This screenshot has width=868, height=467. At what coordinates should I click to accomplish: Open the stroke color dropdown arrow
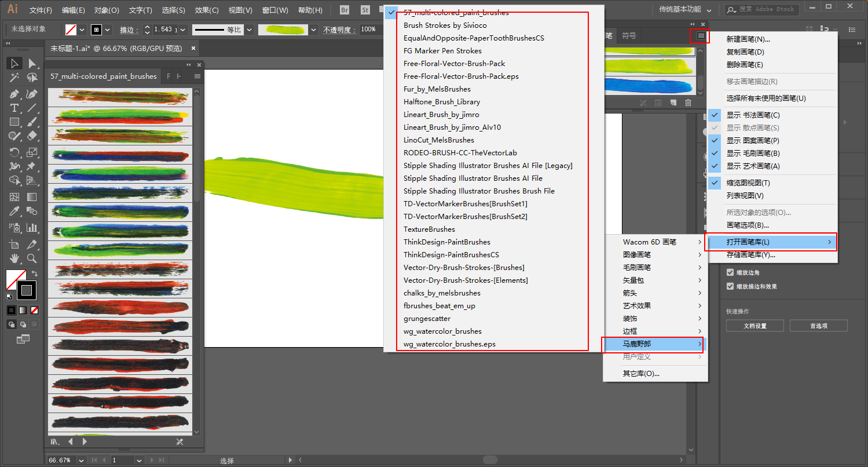click(109, 29)
